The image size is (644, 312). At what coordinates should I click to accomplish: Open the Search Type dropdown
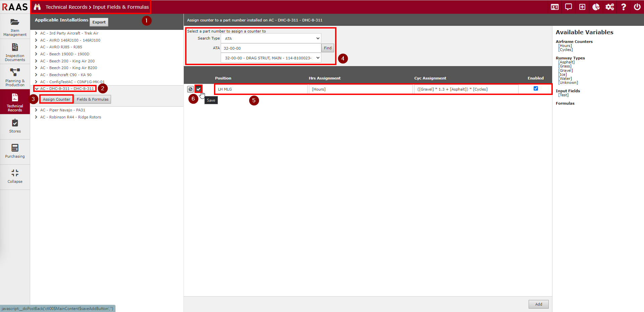click(x=271, y=39)
